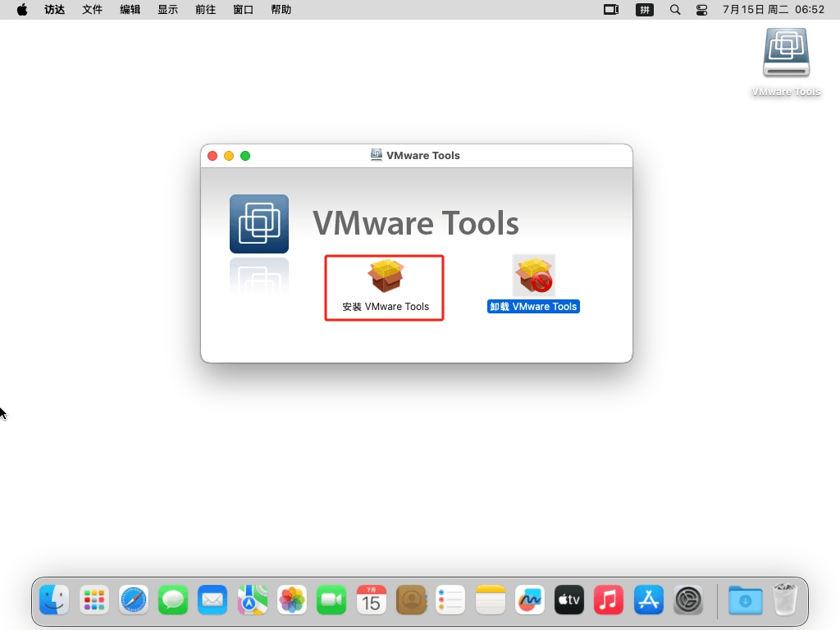The image size is (840, 630).
Task: Open Finder from the Dock
Action: coord(55,600)
